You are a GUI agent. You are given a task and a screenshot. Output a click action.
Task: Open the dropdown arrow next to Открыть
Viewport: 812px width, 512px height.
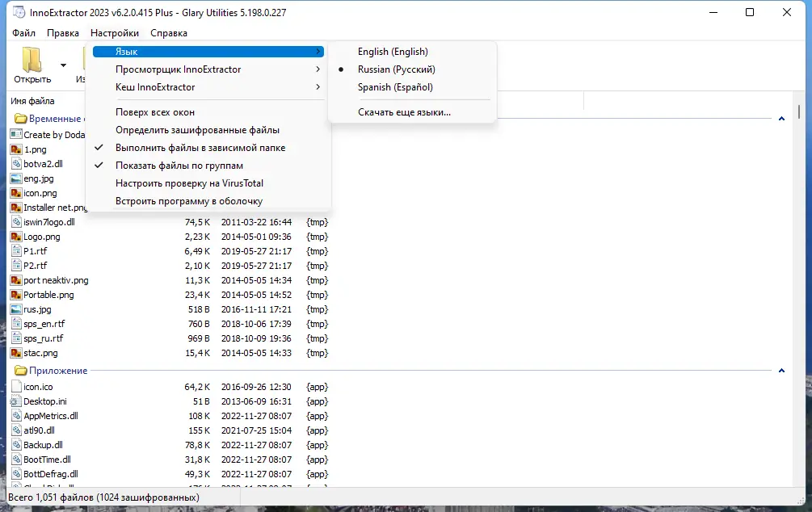pyautogui.click(x=63, y=65)
